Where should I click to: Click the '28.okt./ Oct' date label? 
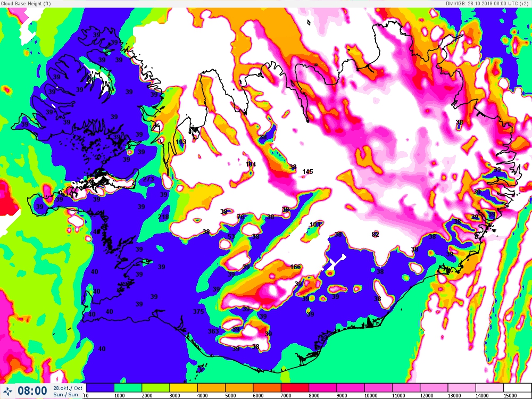pyautogui.click(x=68, y=388)
